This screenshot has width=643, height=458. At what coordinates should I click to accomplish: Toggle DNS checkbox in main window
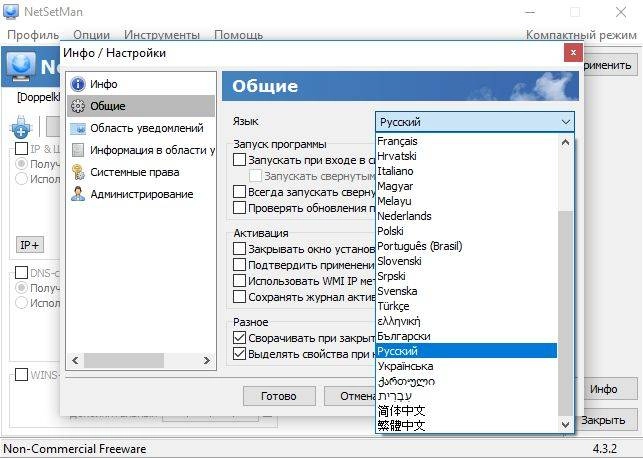click(21, 273)
